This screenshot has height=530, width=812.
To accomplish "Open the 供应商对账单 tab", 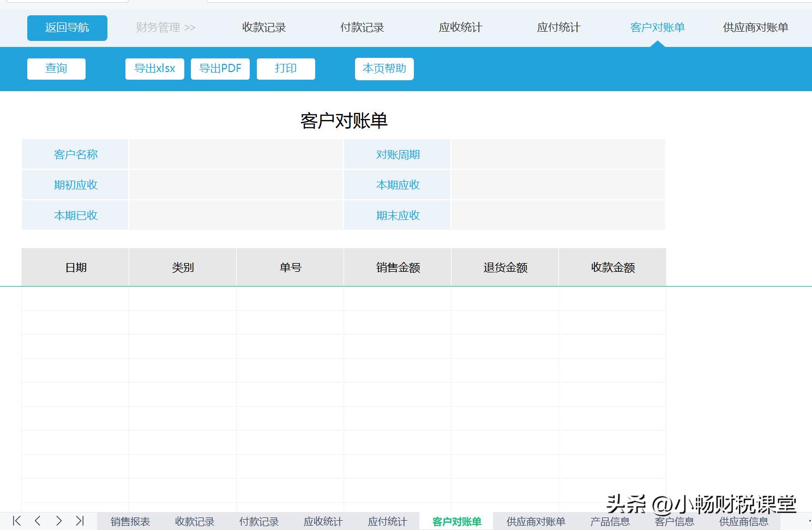I will point(755,27).
